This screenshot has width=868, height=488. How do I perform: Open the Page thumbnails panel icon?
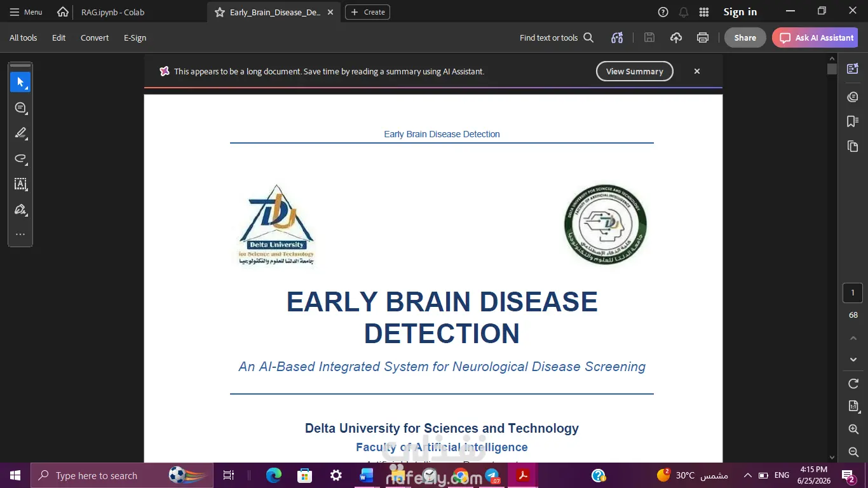pyautogui.click(x=853, y=146)
